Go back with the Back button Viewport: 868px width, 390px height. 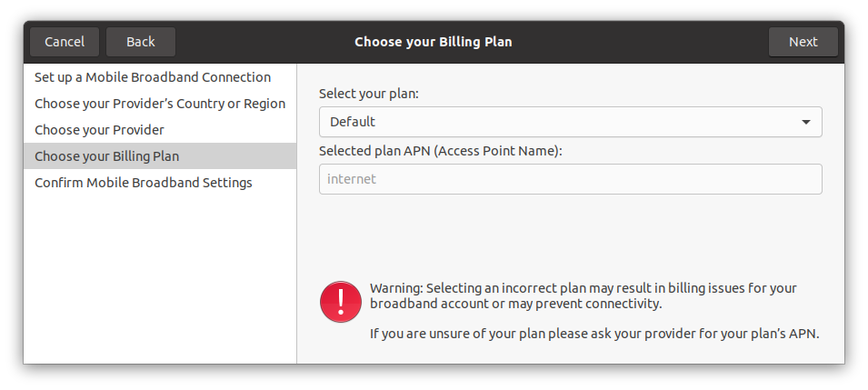click(141, 42)
